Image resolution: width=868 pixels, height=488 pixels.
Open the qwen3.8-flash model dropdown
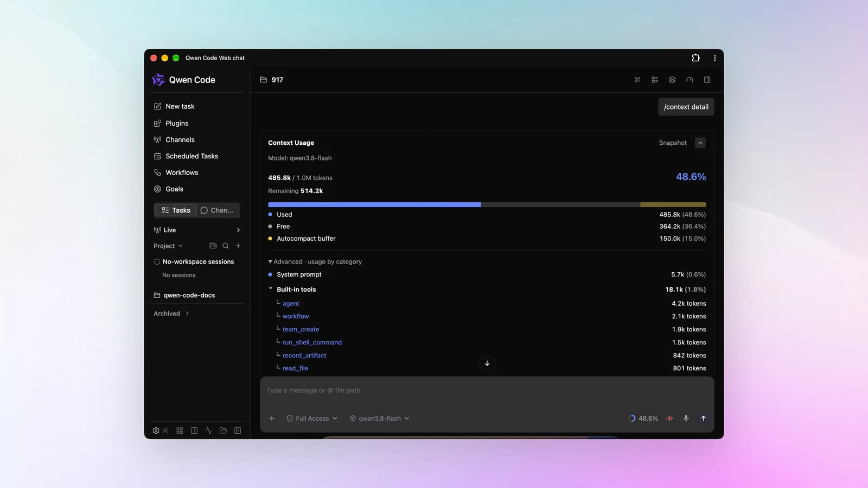379,418
